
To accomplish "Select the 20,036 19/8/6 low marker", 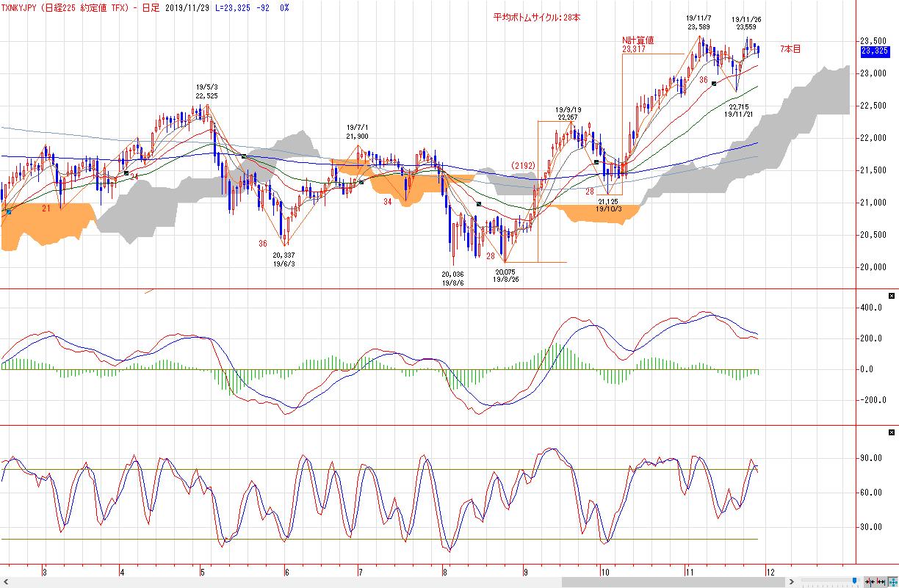I will point(454,278).
